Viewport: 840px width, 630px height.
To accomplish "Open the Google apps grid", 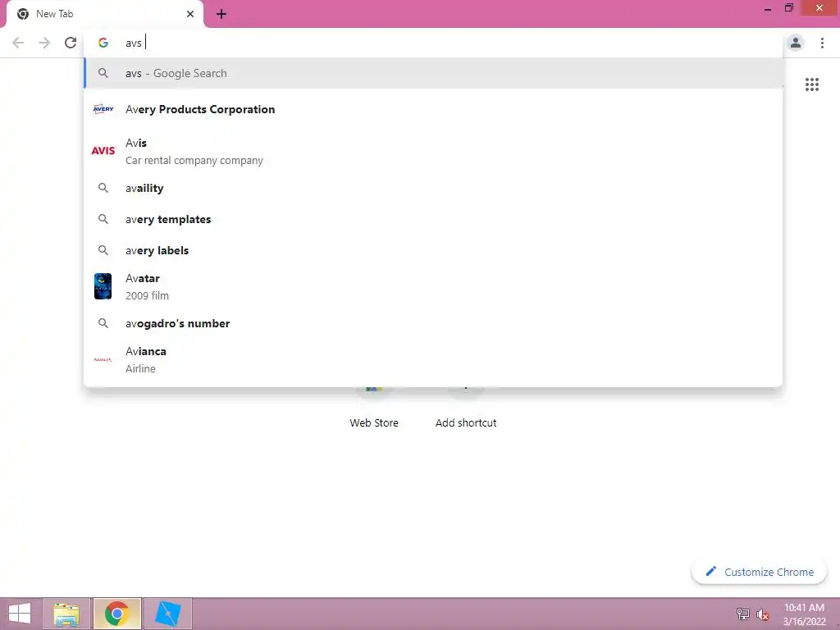I will pyautogui.click(x=812, y=84).
